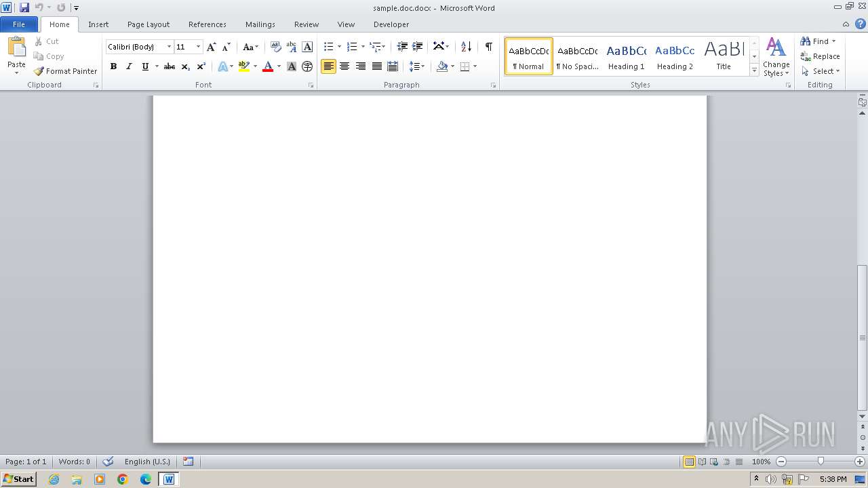Click the zoom slider handle

(x=821, y=462)
